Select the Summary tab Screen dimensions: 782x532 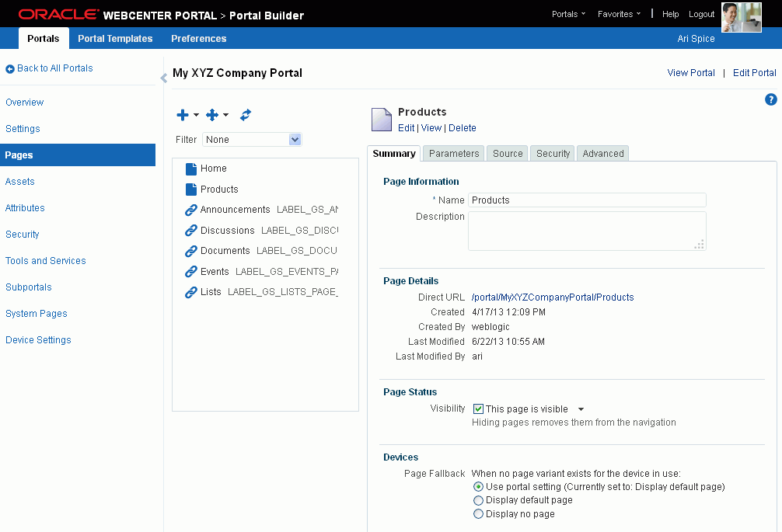[x=394, y=154]
